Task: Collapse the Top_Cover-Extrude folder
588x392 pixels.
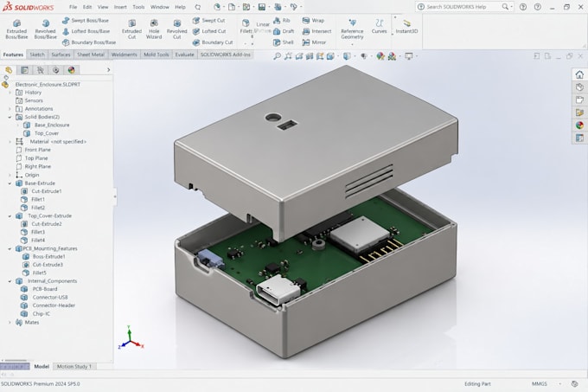Action: click(x=10, y=216)
